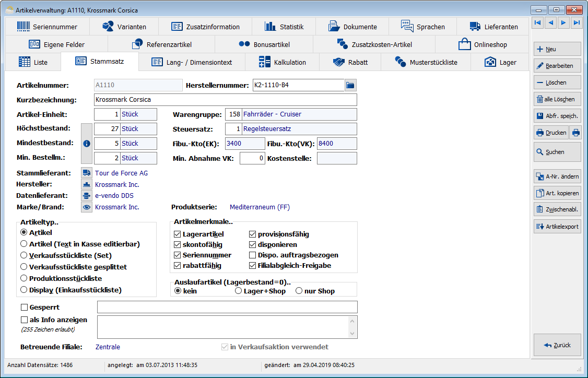Viewport: 588px width, 378px height.
Task: Click the Löschen button
Action: (x=557, y=82)
